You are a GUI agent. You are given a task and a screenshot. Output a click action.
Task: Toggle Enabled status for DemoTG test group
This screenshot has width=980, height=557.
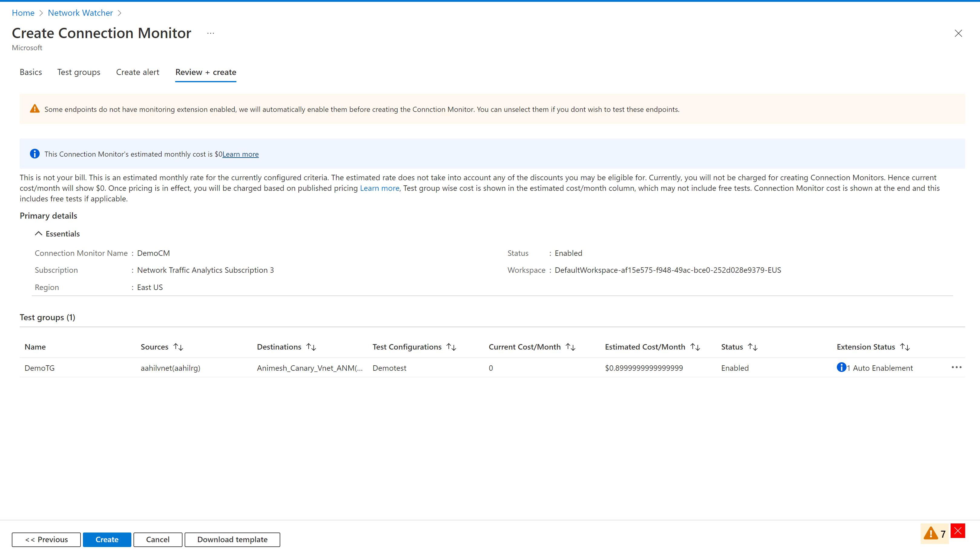pyautogui.click(x=736, y=367)
